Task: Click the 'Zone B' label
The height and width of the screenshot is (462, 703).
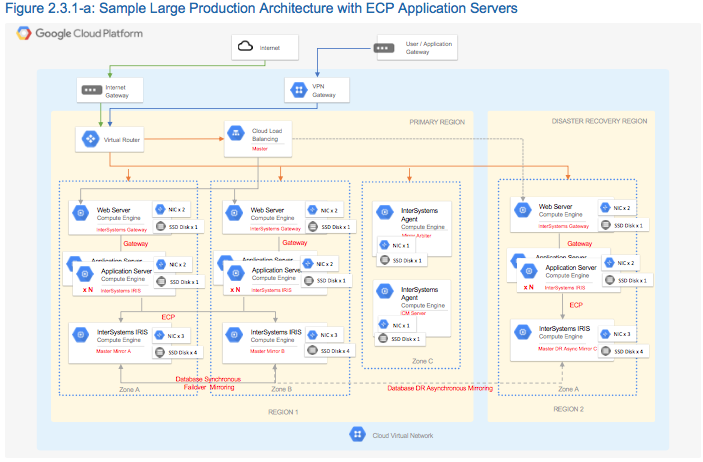Action: (281, 389)
